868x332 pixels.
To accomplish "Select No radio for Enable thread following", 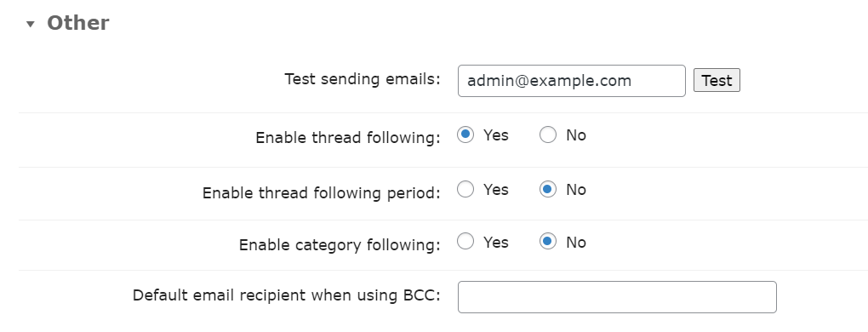I will click(547, 135).
